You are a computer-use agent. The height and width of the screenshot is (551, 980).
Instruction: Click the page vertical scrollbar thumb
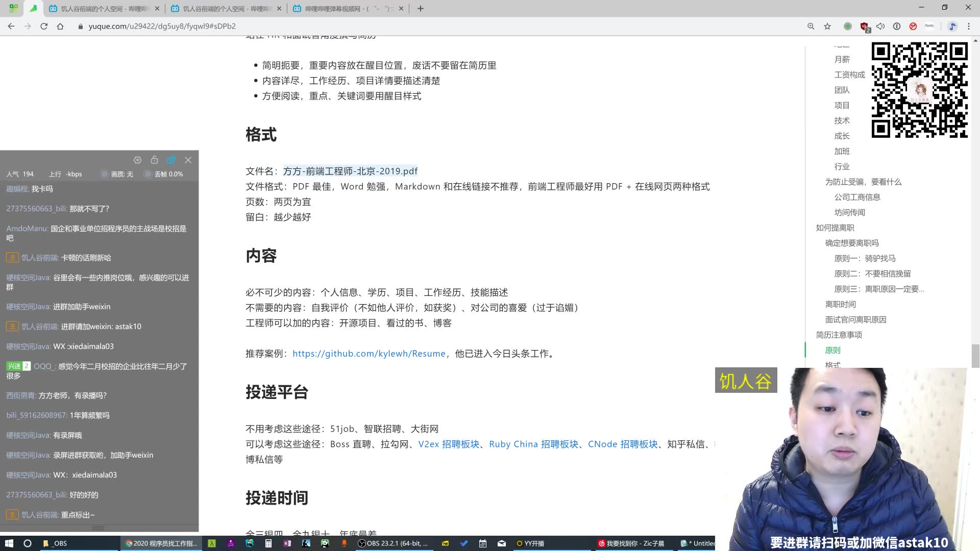(975, 356)
